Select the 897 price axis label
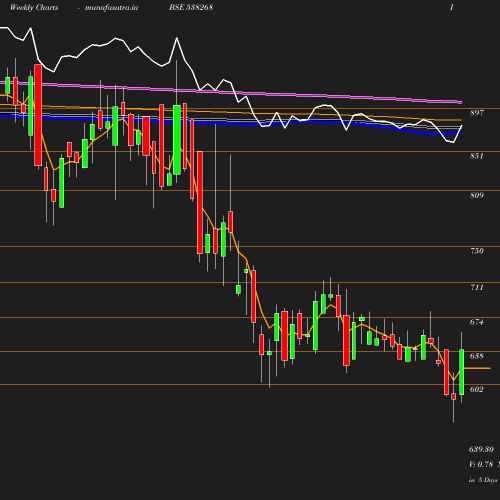Viewport: 500px width, 500px height. click(477, 113)
